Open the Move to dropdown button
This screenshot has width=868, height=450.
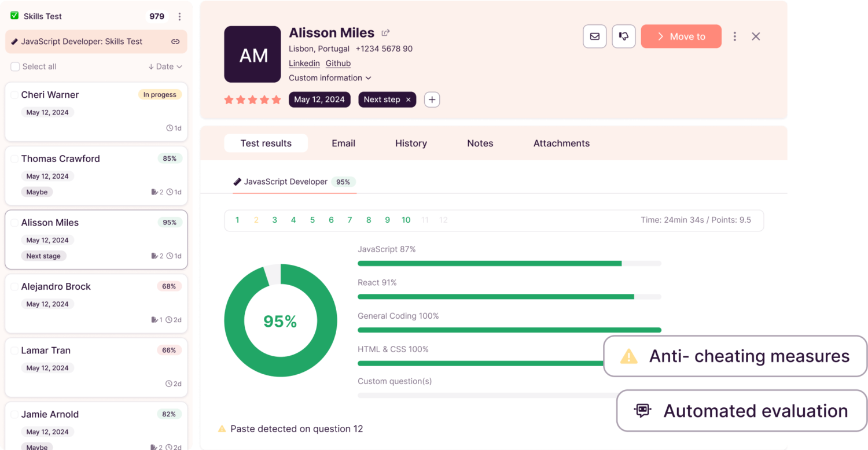(681, 36)
